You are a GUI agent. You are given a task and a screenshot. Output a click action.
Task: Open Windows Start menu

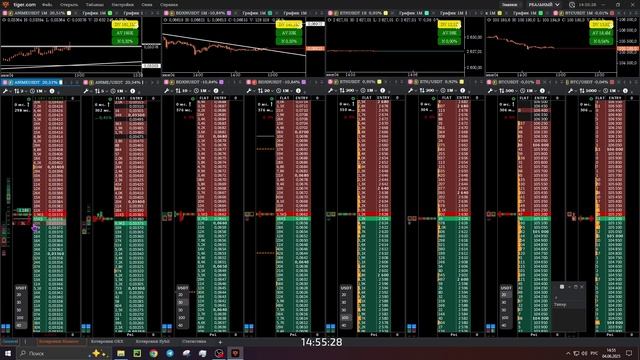pyautogui.click(x=7, y=353)
